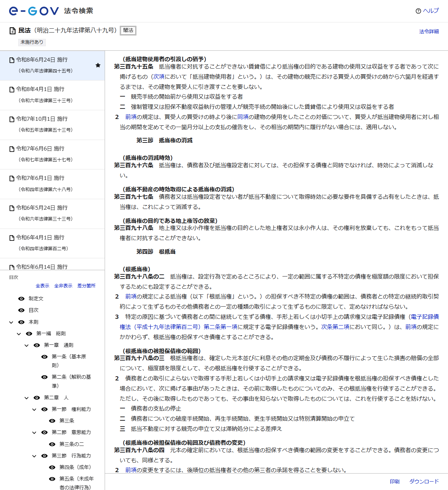This screenshot has width=448, height=490.
Task: Toggle visibility eye for 制定文
Action: tap(21, 299)
